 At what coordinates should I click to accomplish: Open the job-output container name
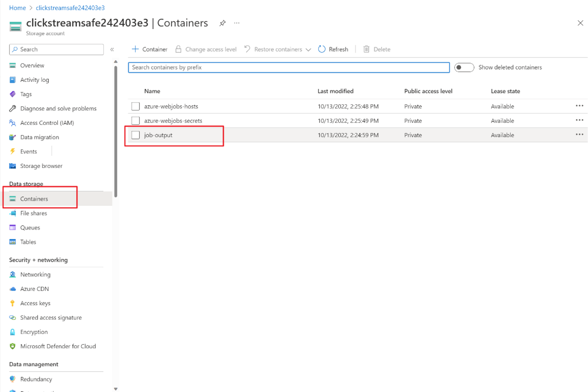(158, 135)
